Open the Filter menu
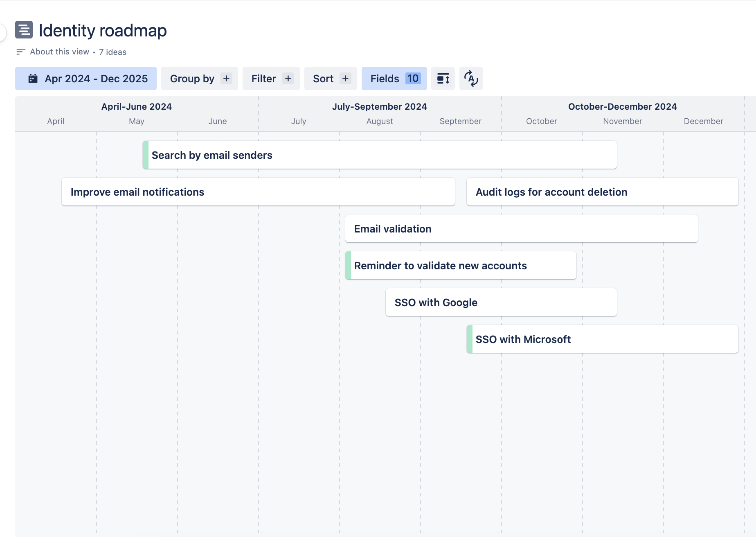This screenshot has height=537, width=756. [x=271, y=79]
